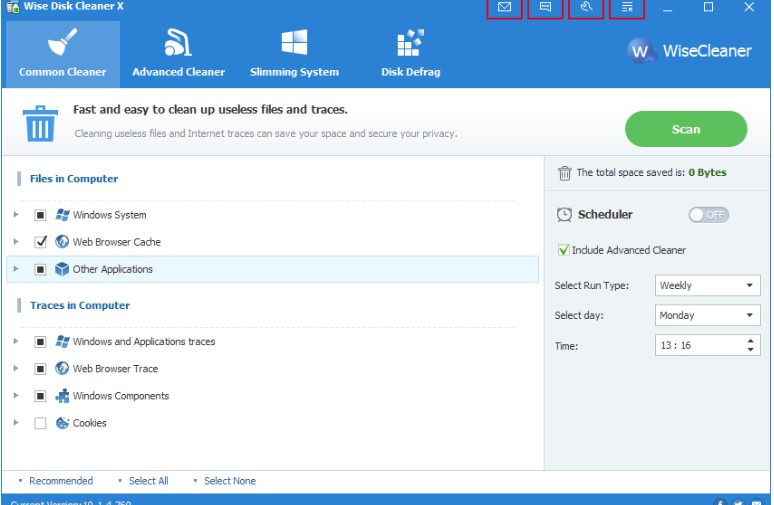Toggle the Web Browser Trace checkbox
The width and height of the screenshot is (774, 505).
[x=40, y=369]
